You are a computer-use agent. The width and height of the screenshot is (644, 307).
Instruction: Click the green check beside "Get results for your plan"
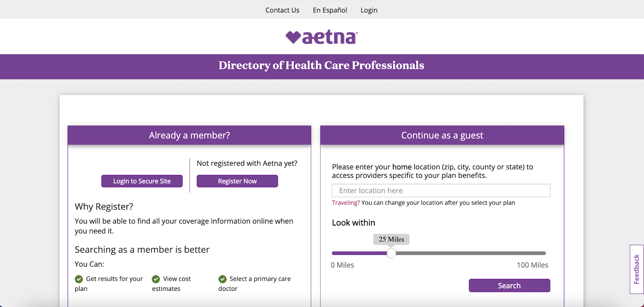click(79, 279)
